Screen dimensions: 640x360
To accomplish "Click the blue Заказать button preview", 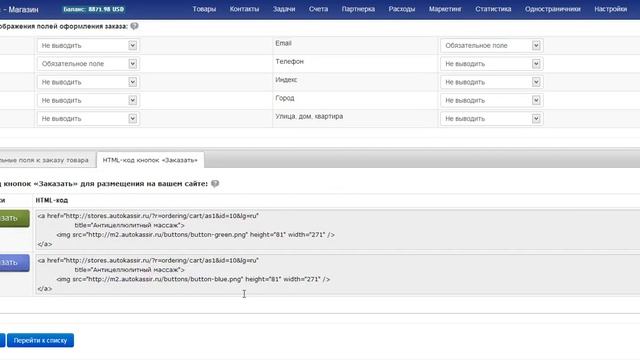I will click(14, 262).
